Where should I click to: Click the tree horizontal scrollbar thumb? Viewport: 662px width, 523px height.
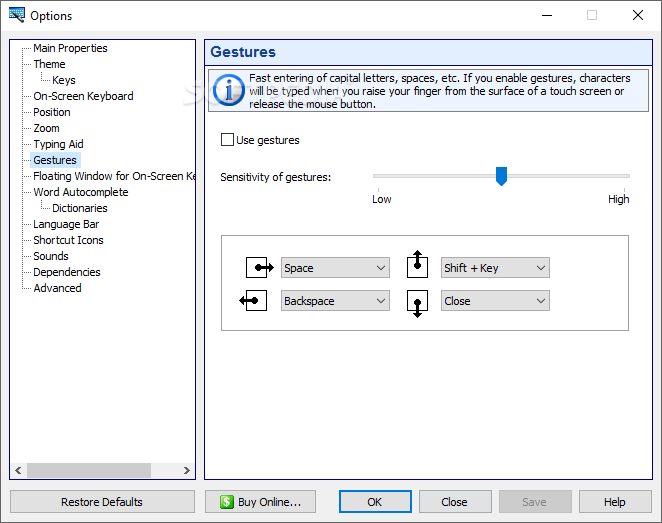(89, 470)
